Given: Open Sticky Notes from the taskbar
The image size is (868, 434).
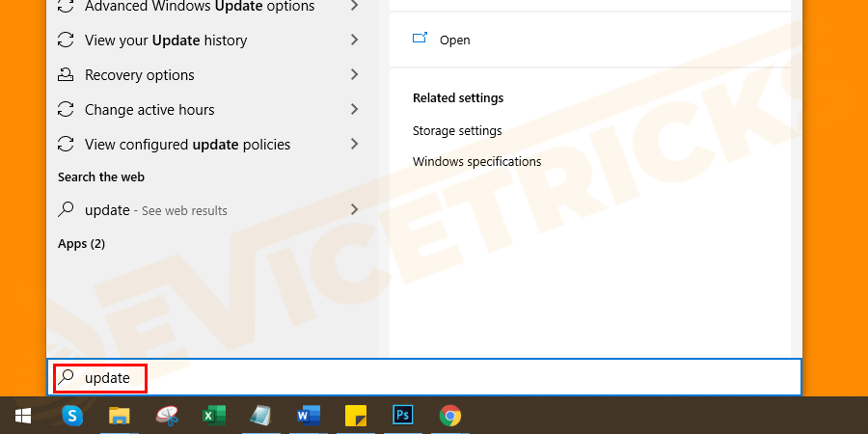Looking at the screenshot, I should point(356,416).
